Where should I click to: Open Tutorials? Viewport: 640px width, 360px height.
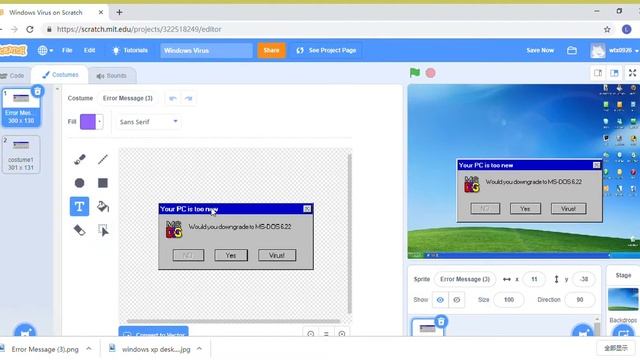pyautogui.click(x=130, y=50)
